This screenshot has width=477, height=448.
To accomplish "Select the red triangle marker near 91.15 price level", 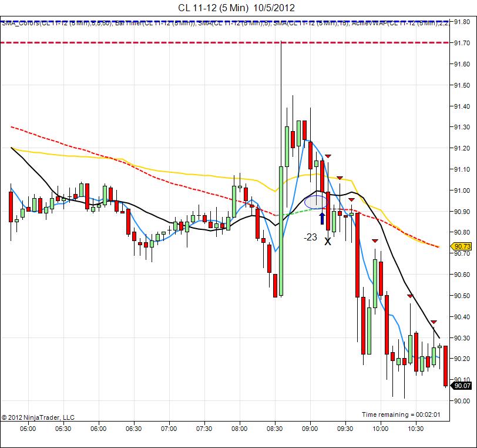I will point(328,156).
